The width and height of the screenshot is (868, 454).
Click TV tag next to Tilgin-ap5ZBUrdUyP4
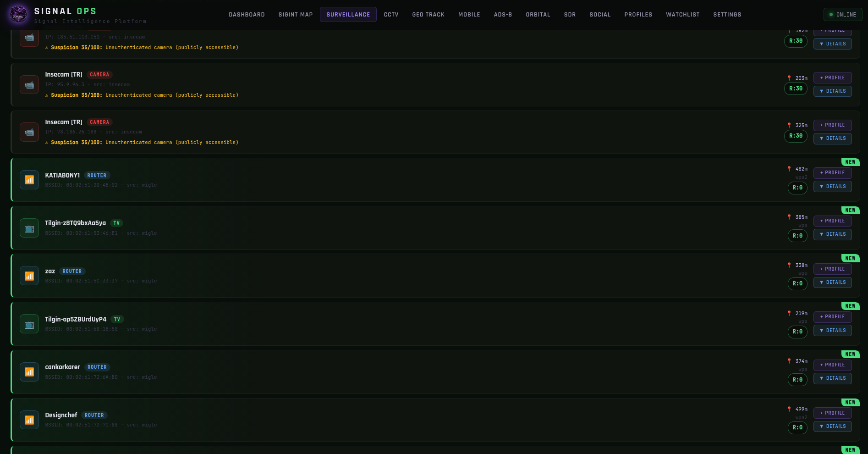(x=117, y=320)
